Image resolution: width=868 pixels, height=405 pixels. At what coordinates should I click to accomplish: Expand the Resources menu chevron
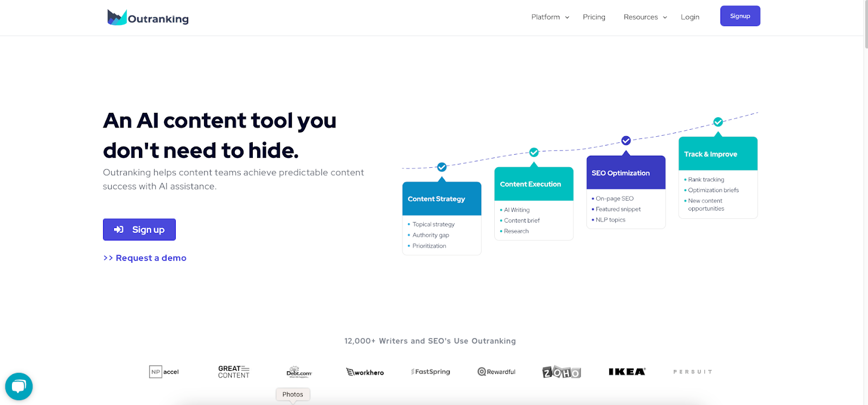pos(665,17)
